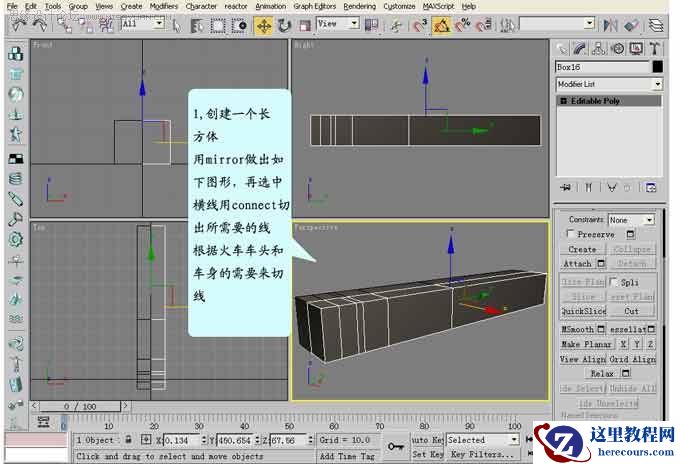Toggle the Window/Crossing selection icon
This screenshot has width=680, height=464.
pos(239,26)
